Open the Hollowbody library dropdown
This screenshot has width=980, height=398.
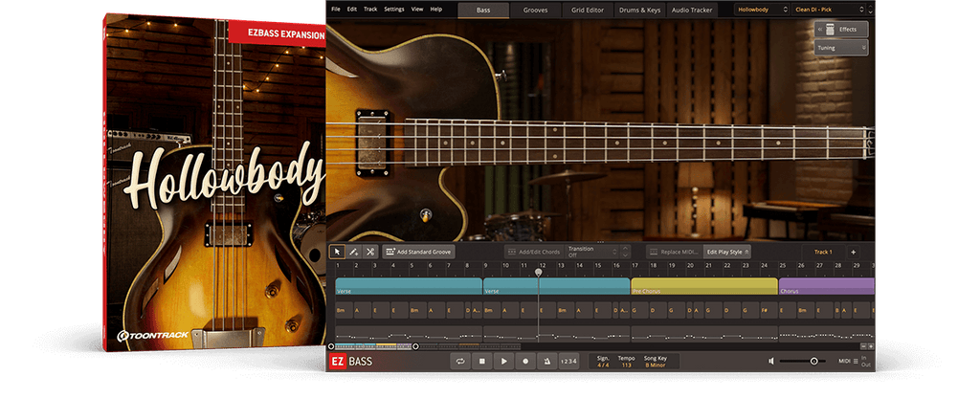762,10
